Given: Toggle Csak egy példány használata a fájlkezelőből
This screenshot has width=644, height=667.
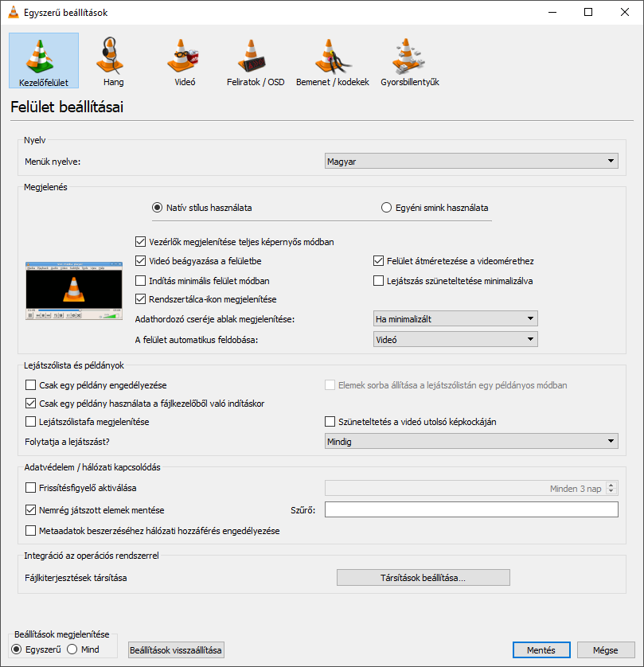Looking at the screenshot, I should point(30,404).
